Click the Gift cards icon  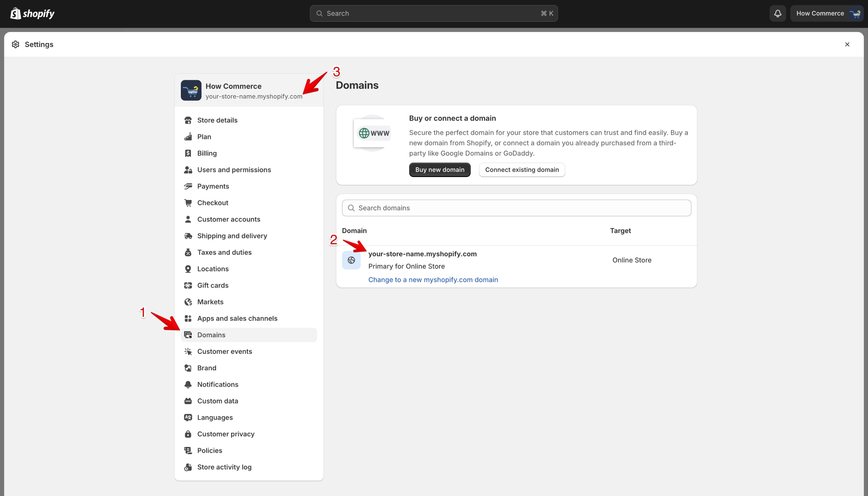188,285
